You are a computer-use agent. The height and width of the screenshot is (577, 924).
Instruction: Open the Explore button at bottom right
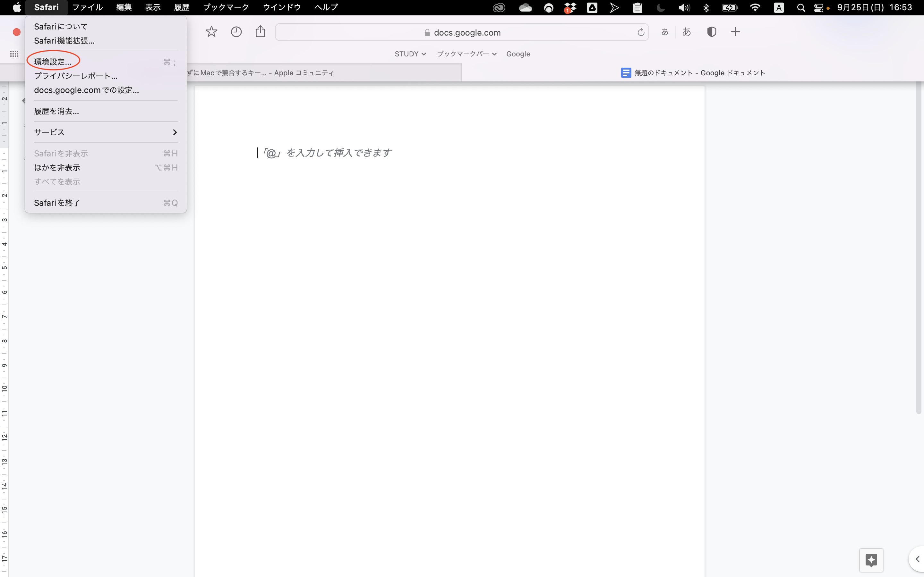[x=871, y=560]
